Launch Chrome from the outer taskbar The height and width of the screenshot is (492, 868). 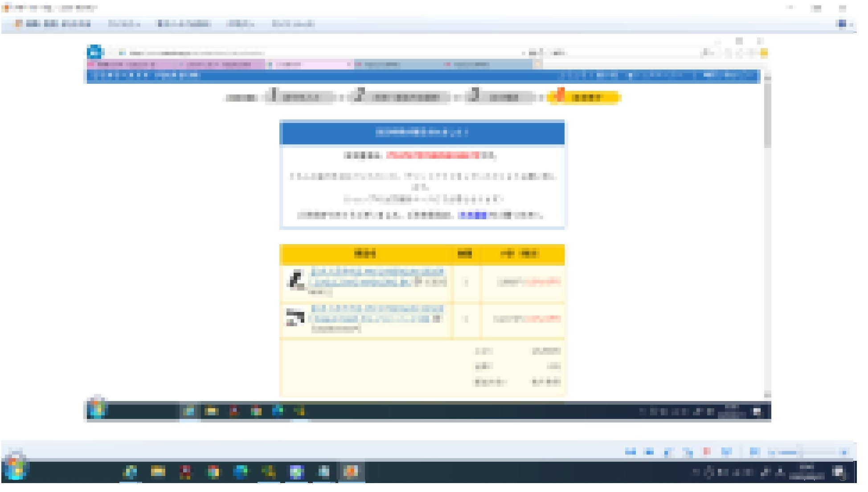click(x=213, y=472)
